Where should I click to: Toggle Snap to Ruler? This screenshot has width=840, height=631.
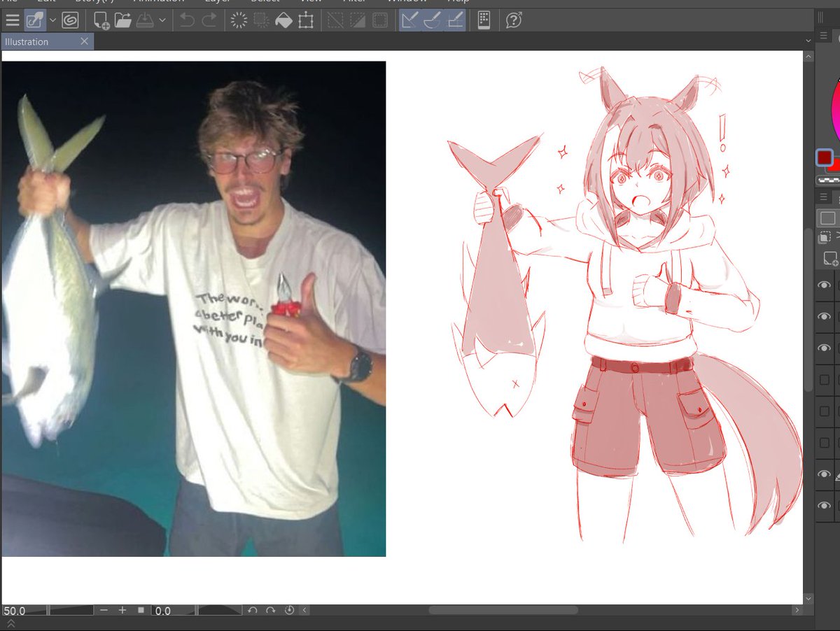pyautogui.click(x=410, y=20)
